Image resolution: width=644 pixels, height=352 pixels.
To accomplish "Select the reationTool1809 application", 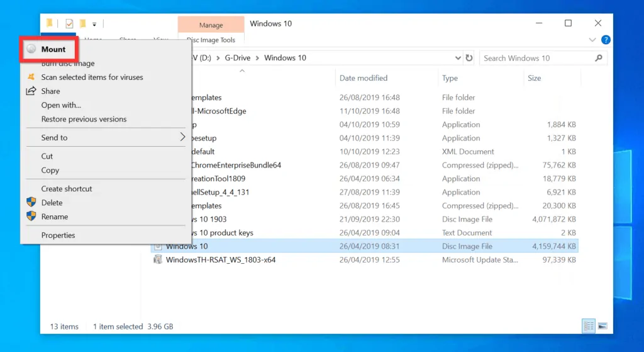I will tap(218, 179).
